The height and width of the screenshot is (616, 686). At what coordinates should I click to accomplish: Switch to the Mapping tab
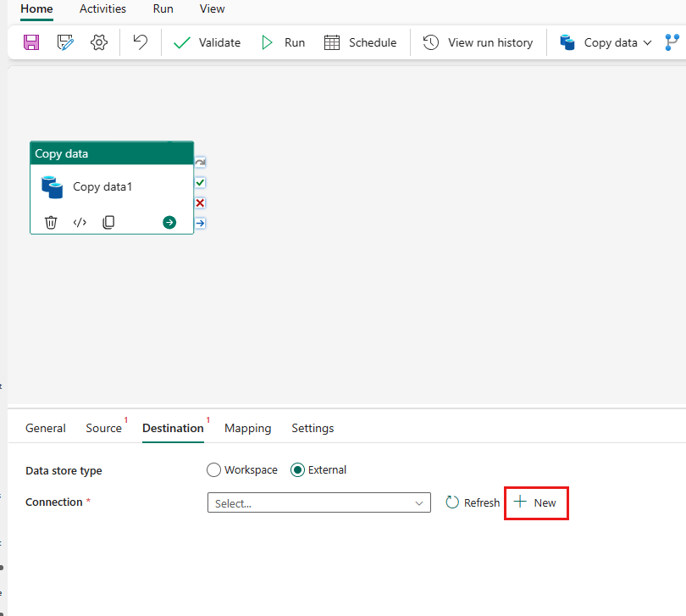[x=247, y=428]
